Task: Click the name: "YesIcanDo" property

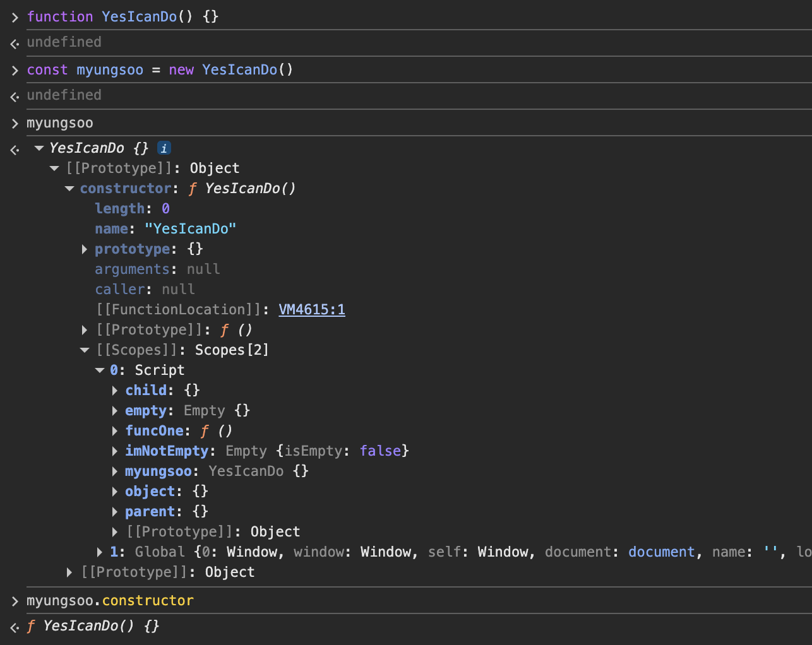Action: pyautogui.click(x=165, y=229)
